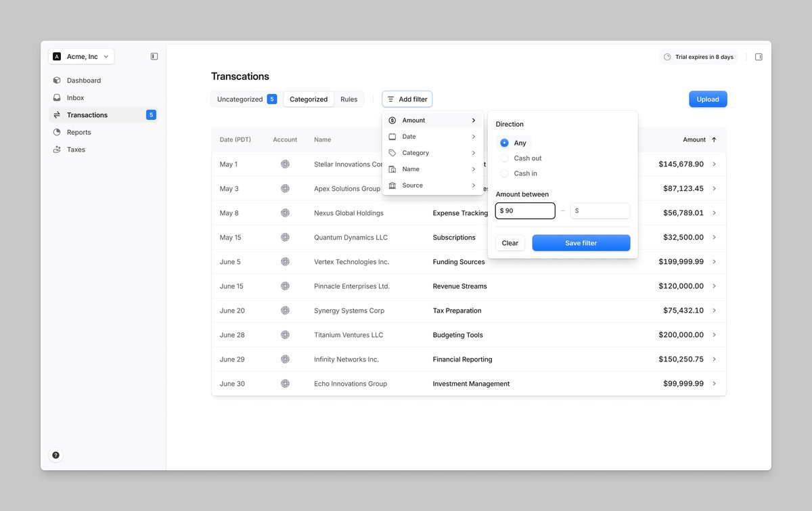Expand the Category filter submenu chevron

[x=474, y=153]
